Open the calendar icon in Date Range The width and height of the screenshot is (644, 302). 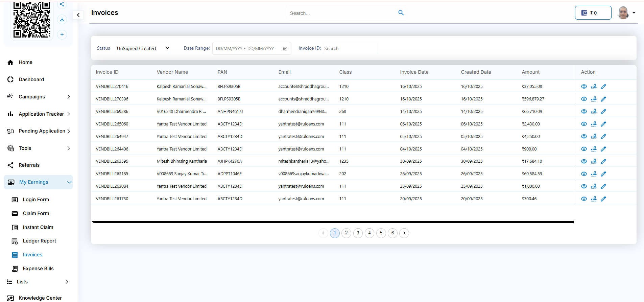[x=285, y=49]
